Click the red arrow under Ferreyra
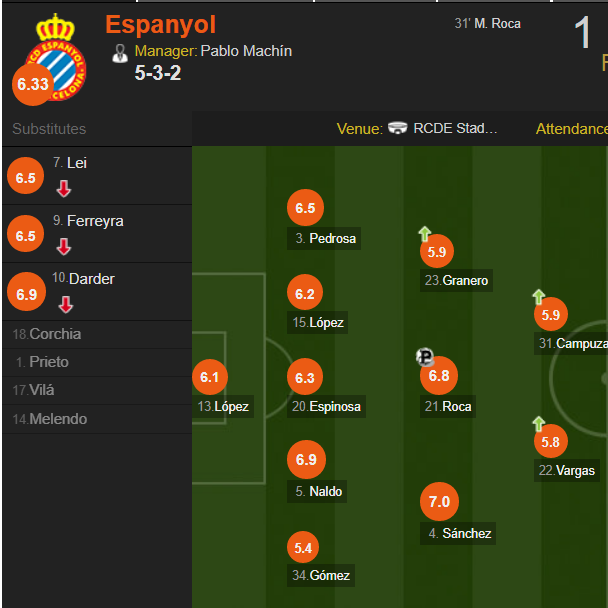Viewport: 608px width, 608px height. click(x=64, y=246)
